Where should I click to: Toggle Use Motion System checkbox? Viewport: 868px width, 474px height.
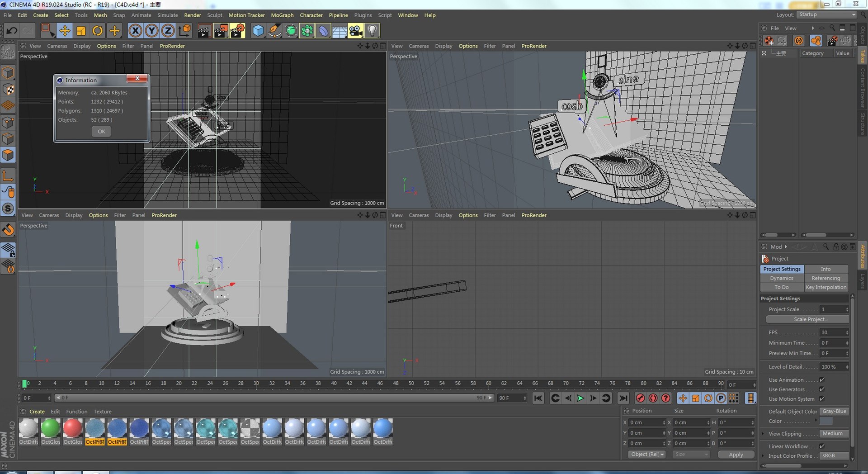pyautogui.click(x=822, y=399)
